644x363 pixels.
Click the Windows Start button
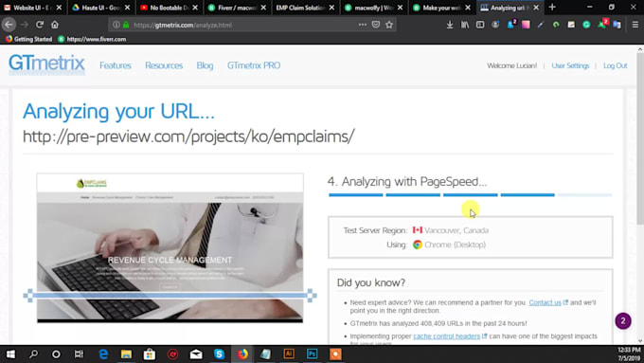coord(10,354)
